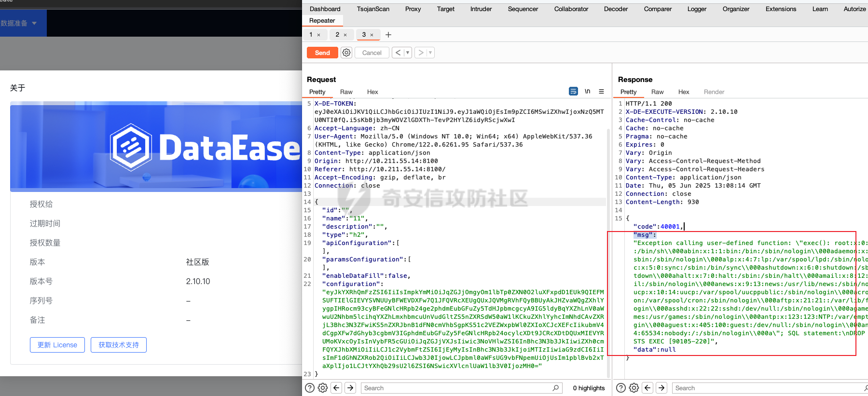Open the Collaborator tab
Screen dimensions: 868x396
(x=571, y=9)
